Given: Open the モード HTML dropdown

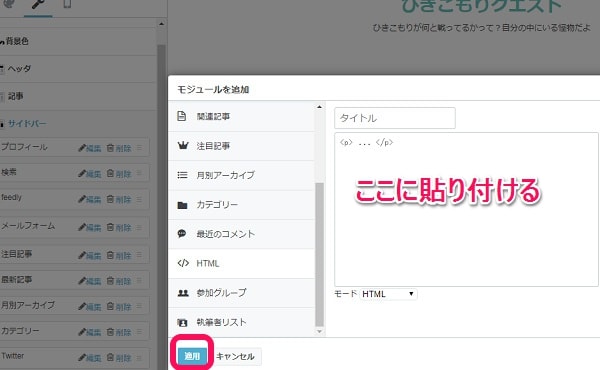Looking at the screenshot, I should (x=388, y=294).
